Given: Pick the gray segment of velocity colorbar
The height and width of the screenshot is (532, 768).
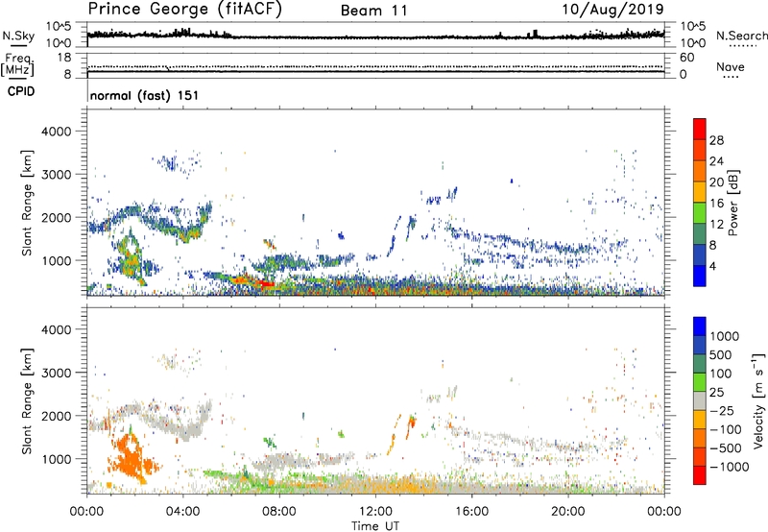Looking at the screenshot, I should 700,400.
